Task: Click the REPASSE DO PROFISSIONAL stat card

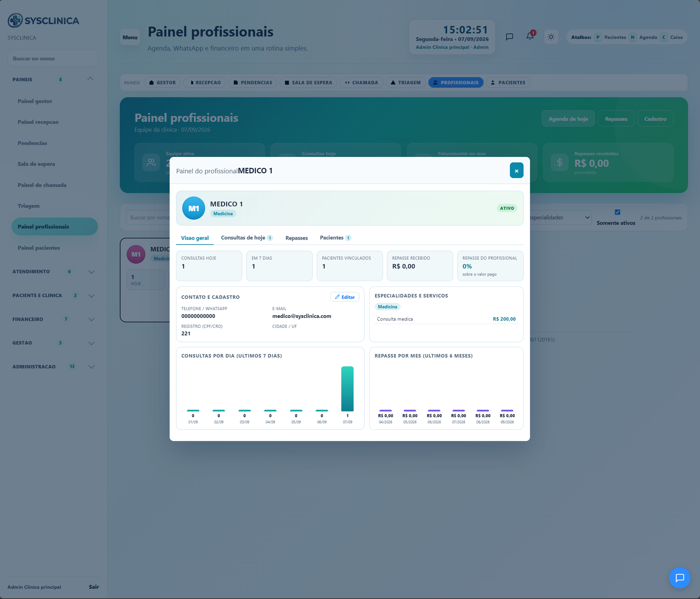Action: coord(490,266)
